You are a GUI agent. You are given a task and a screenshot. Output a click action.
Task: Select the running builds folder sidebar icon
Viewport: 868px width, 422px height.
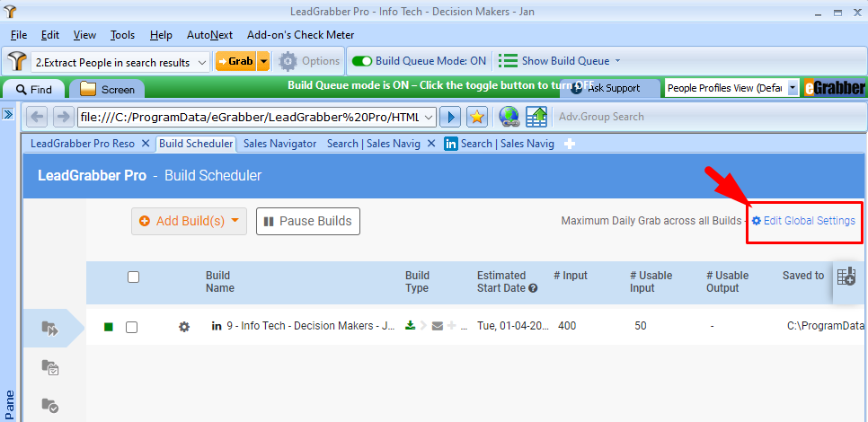click(49, 329)
